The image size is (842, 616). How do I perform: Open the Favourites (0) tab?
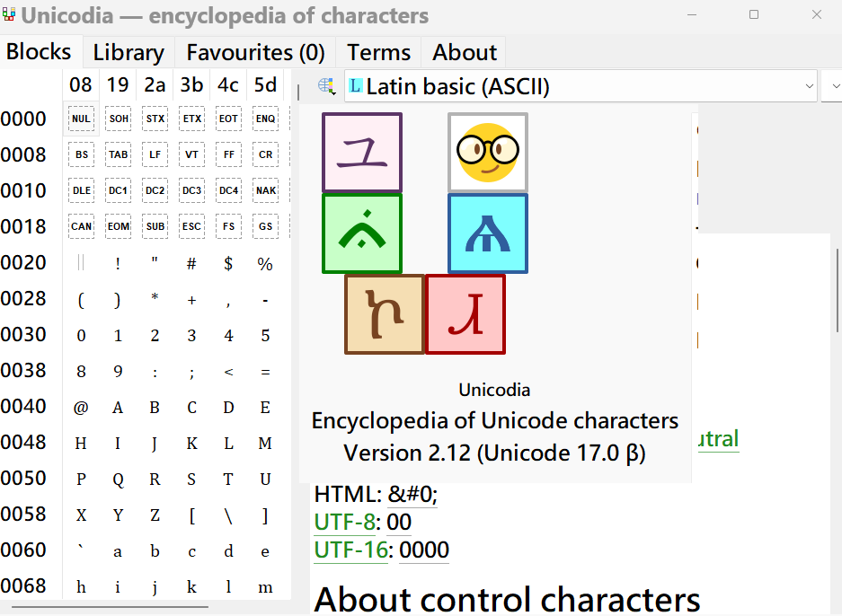(255, 53)
